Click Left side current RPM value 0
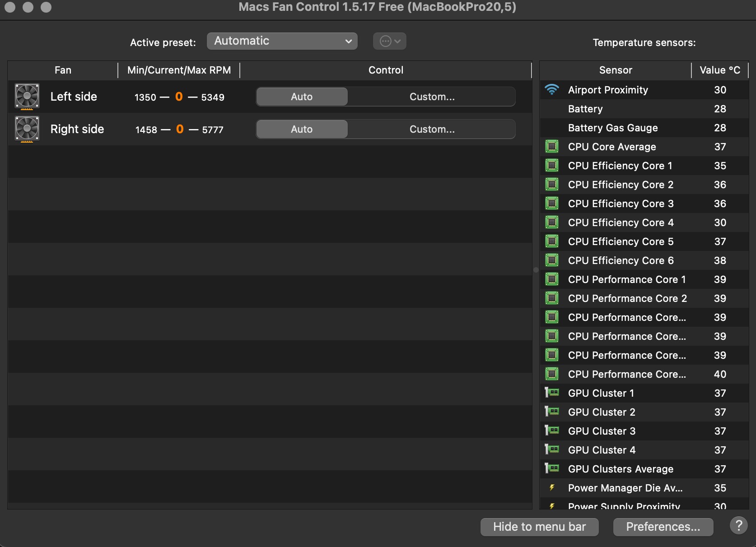Screen dimensions: 756x547 point(179,97)
